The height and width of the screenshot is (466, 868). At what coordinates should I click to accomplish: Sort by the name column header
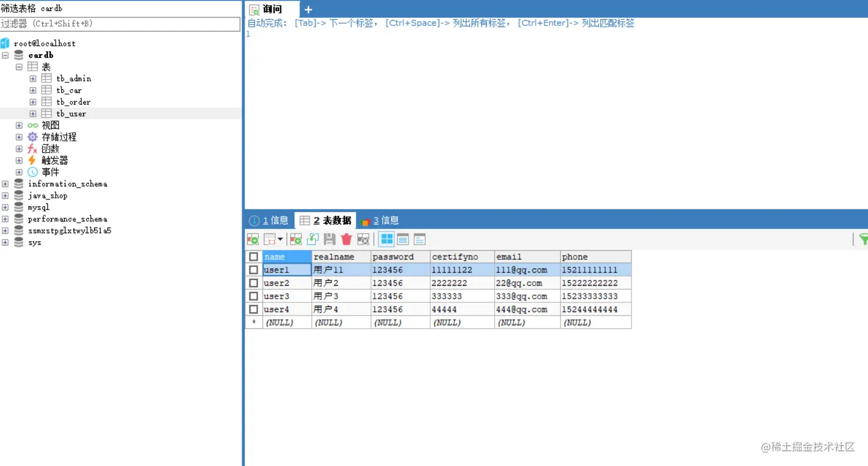coord(287,257)
